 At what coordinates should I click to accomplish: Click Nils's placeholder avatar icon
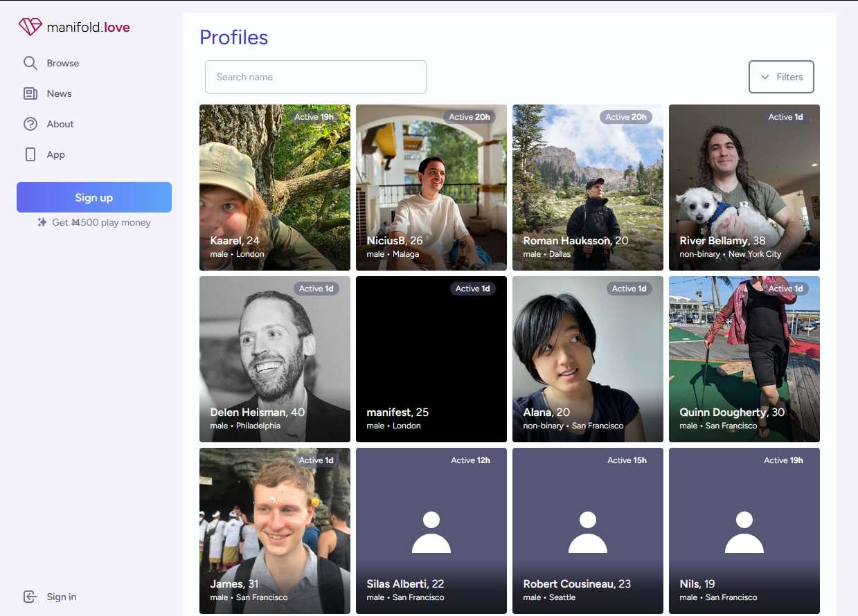click(744, 532)
